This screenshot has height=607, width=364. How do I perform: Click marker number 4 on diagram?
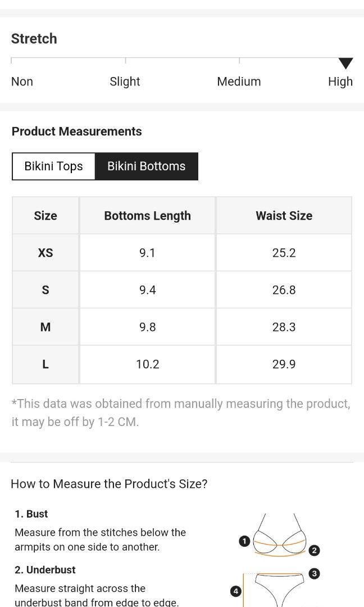[x=236, y=591]
